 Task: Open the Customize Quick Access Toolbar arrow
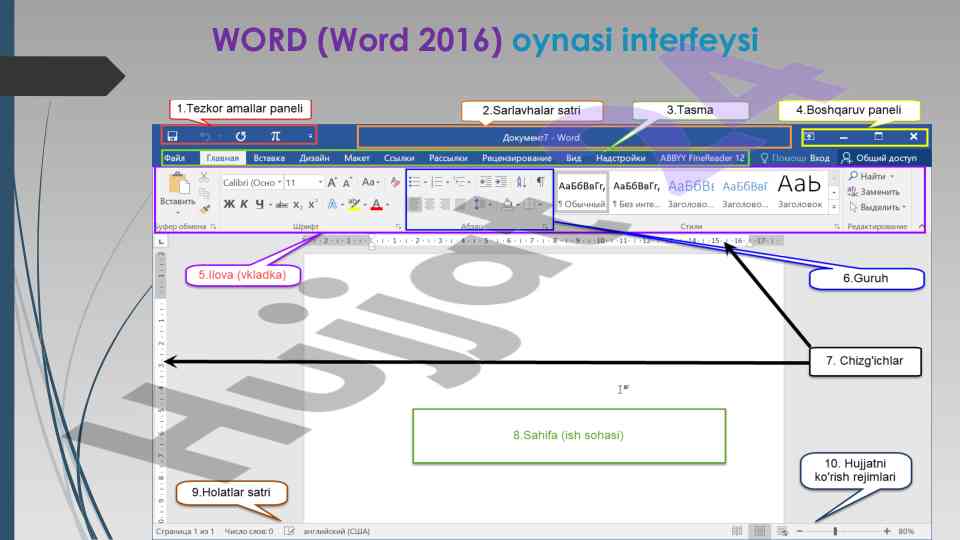point(310,136)
